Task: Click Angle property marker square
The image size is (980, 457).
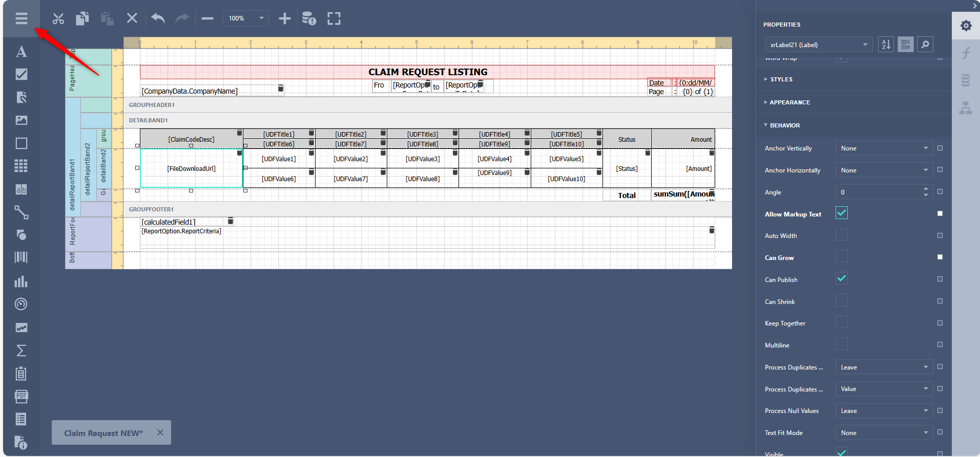Action: click(940, 191)
